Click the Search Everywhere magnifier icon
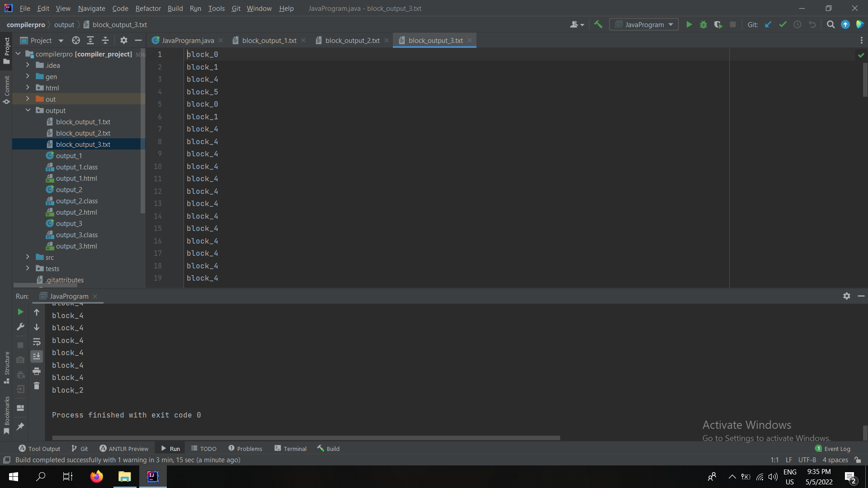 (x=830, y=25)
